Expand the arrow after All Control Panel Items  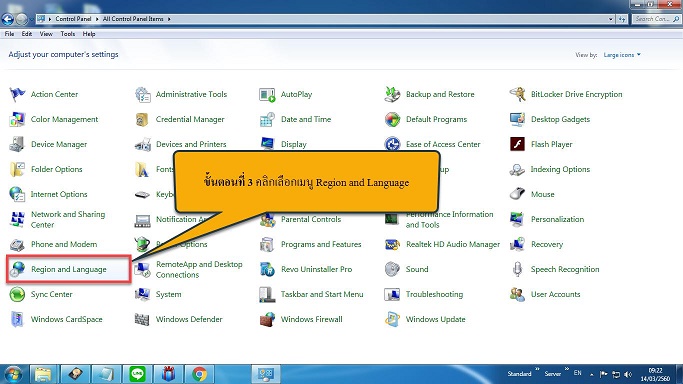[x=169, y=19]
